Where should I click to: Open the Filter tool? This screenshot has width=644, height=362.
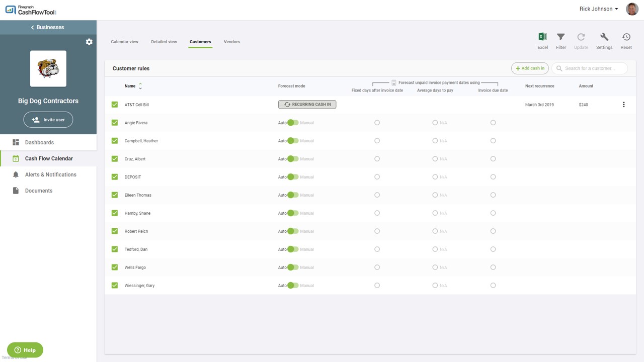(560, 37)
